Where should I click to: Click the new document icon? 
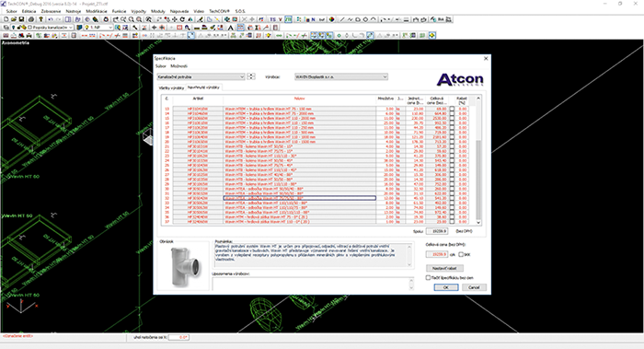point(6,19)
